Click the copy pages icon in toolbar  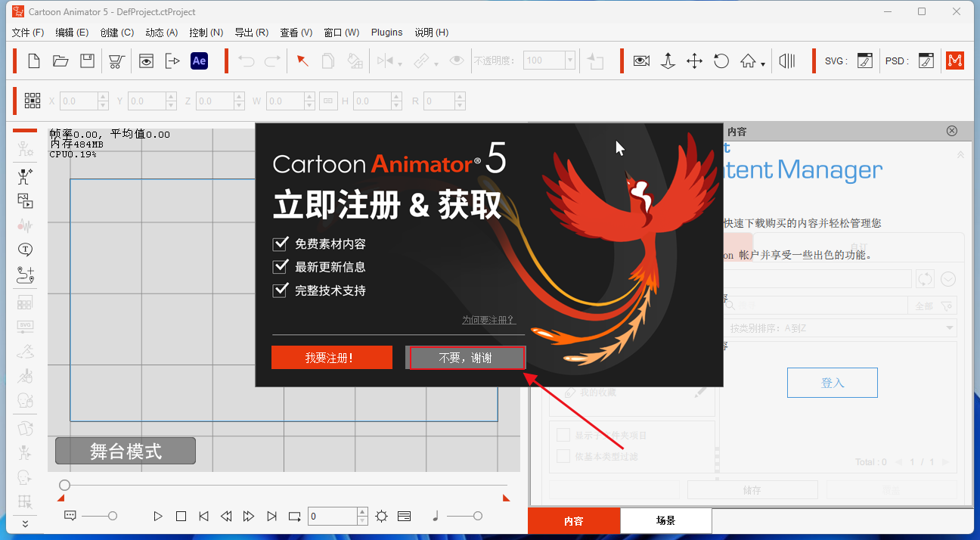[328, 61]
